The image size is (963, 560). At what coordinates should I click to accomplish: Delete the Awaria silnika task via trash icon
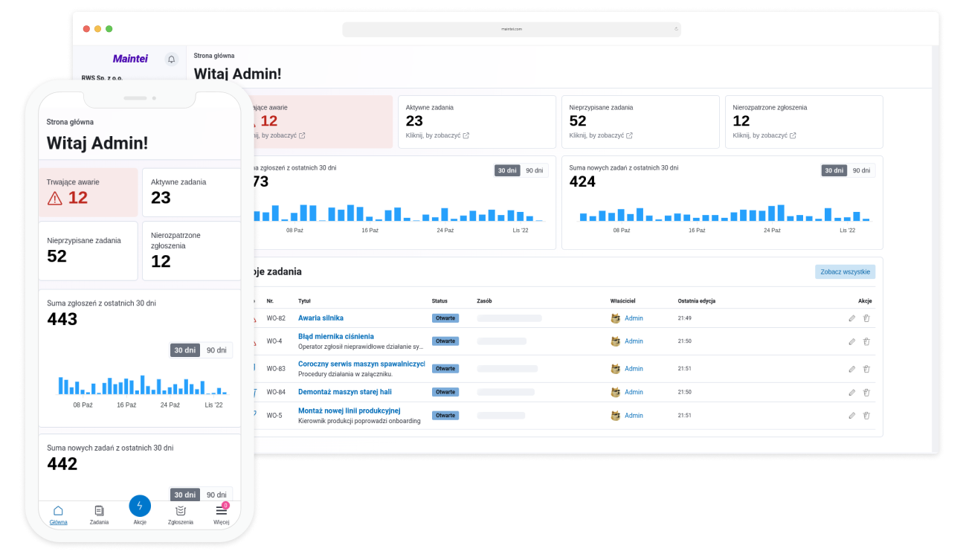(x=866, y=318)
